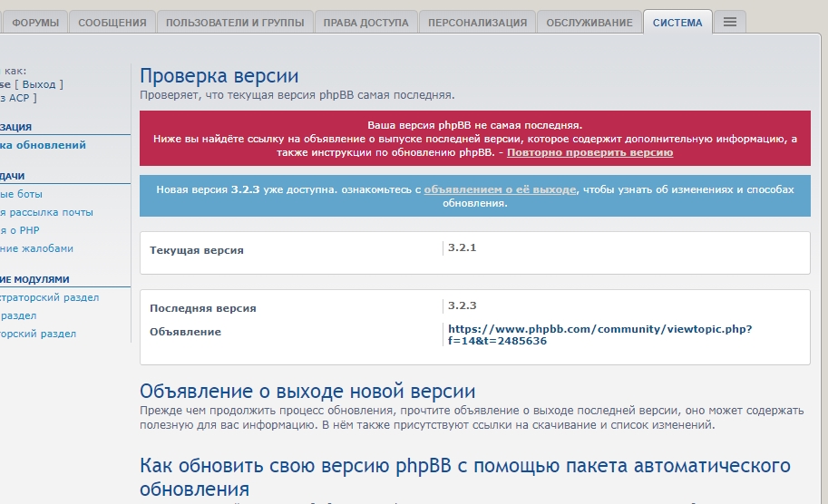
Task: Click the Повторно проверить версию link
Action: click(x=589, y=152)
